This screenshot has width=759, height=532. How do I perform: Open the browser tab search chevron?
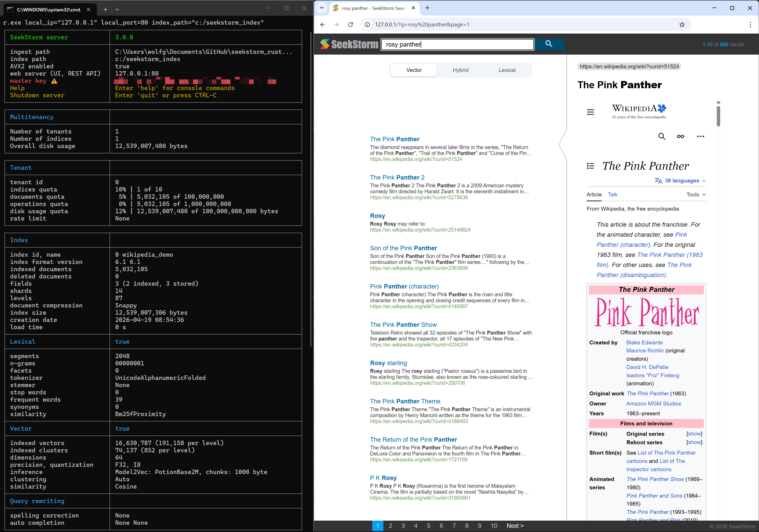tap(321, 8)
